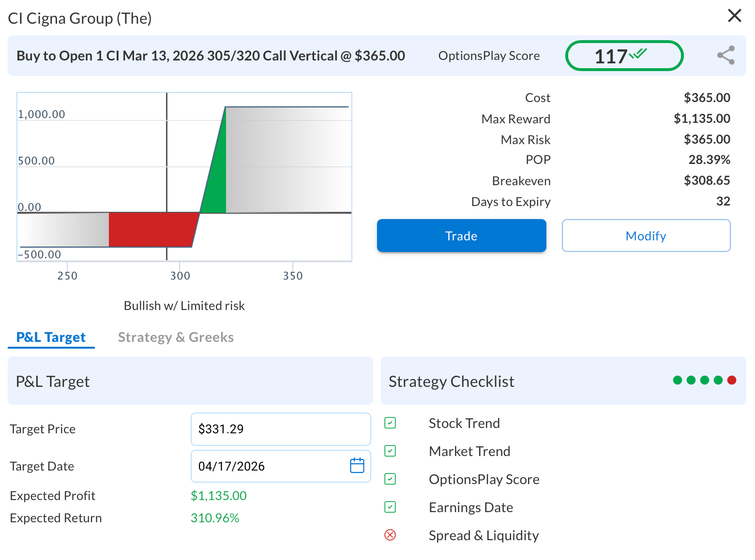The image size is (755, 560).
Task: Click the red Strategy Checklist status dot
Action: pyautogui.click(x=732, y=380)
